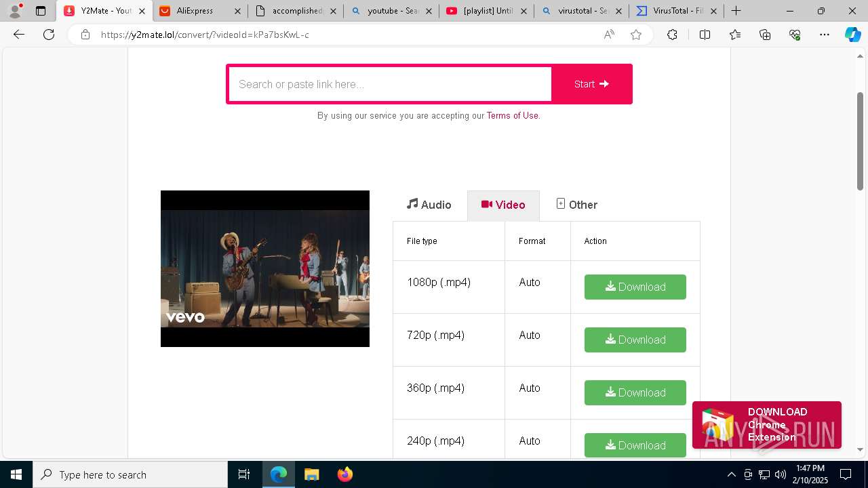Activate Read aloud icon in address bar
868x488 pixels.
pyautogui.click(x=609, y=35)
